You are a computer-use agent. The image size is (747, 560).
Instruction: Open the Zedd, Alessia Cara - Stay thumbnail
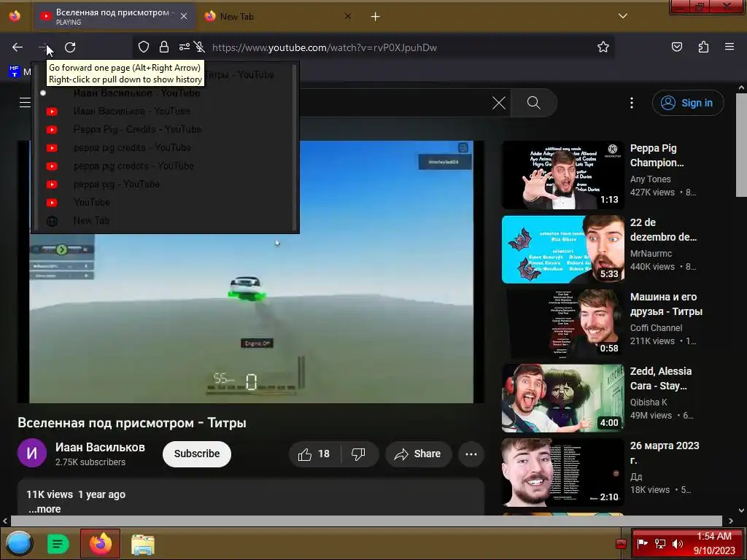click(562, 397)
